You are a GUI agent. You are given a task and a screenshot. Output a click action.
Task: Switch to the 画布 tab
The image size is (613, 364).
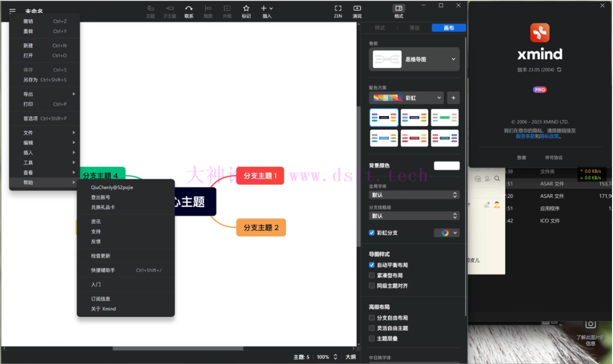449,28
